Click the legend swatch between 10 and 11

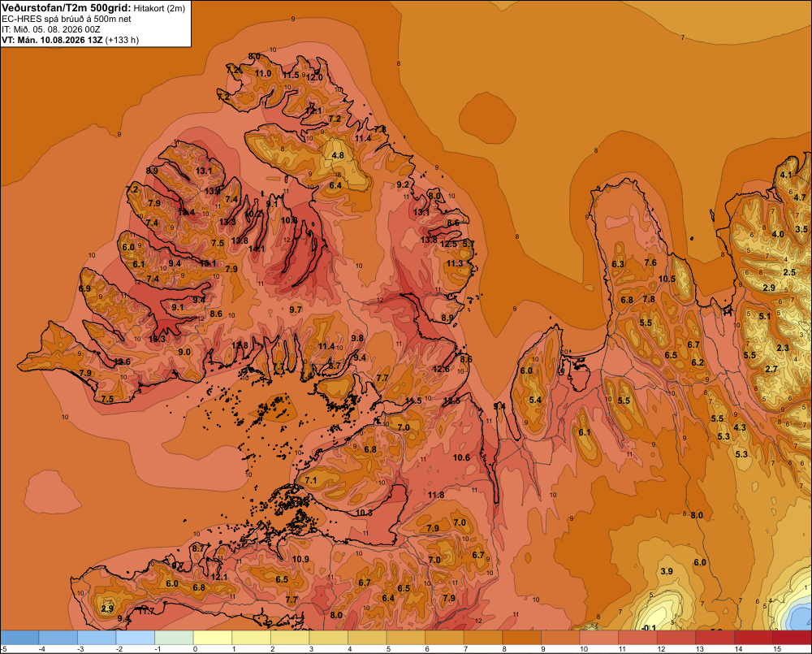click(x=598, y=638)
